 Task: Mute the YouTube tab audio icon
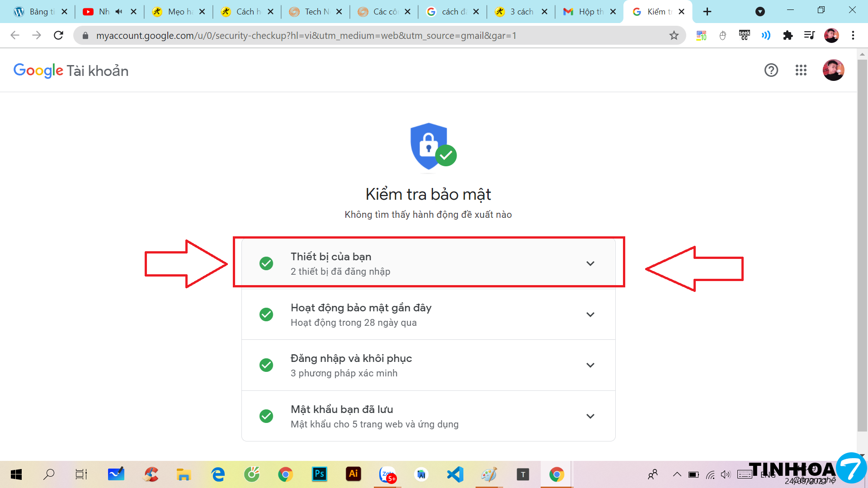click(119, 12)
